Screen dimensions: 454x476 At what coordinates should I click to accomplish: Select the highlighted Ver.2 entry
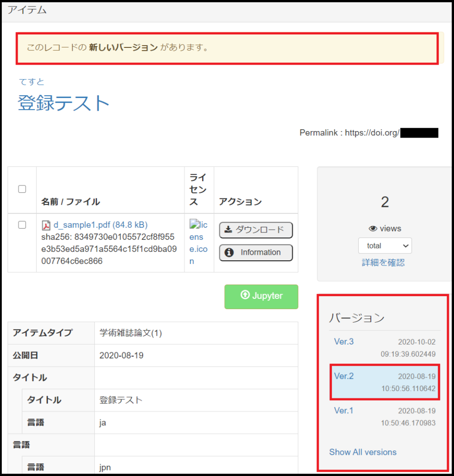pos(343,376)
